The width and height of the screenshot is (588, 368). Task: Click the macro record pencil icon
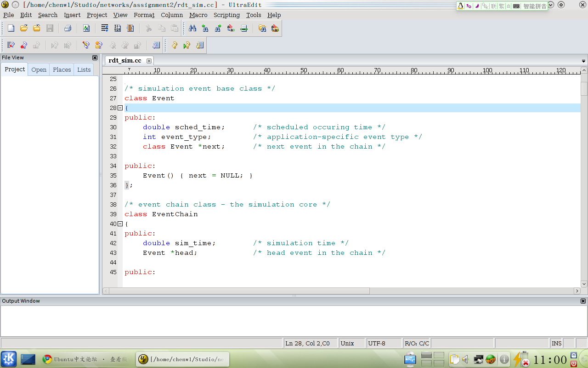11,45
